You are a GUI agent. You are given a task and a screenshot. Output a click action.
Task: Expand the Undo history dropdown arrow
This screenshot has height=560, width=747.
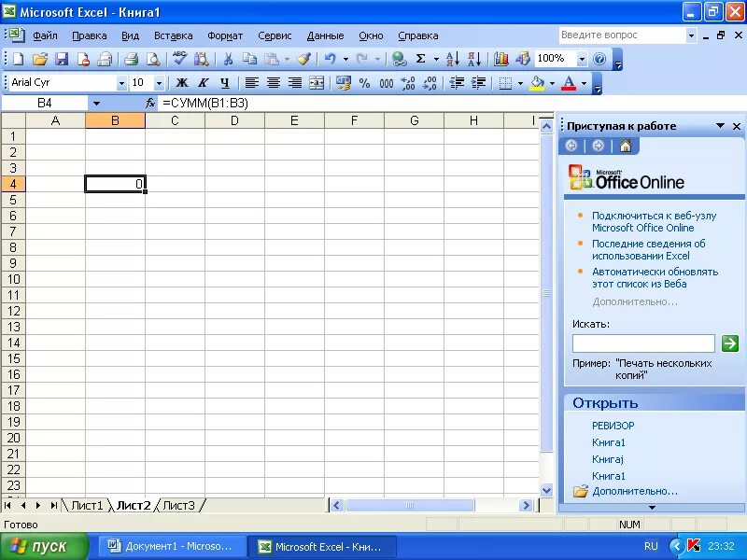[x=345, y=59]
